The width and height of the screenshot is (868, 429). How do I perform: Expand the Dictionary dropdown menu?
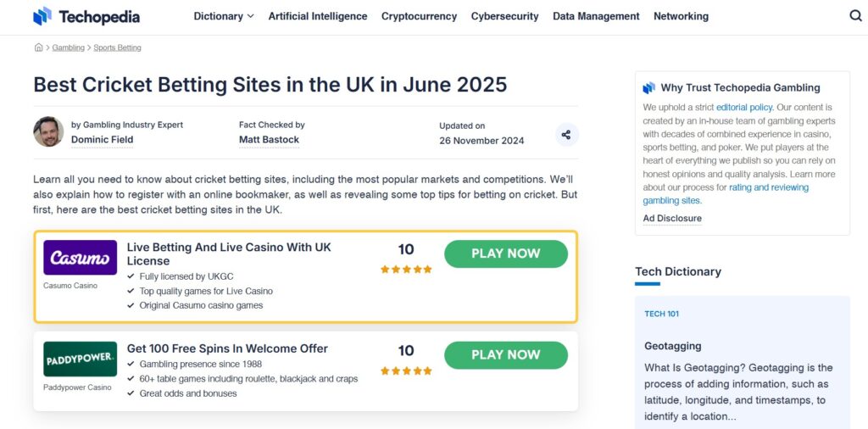click(224, 17)
